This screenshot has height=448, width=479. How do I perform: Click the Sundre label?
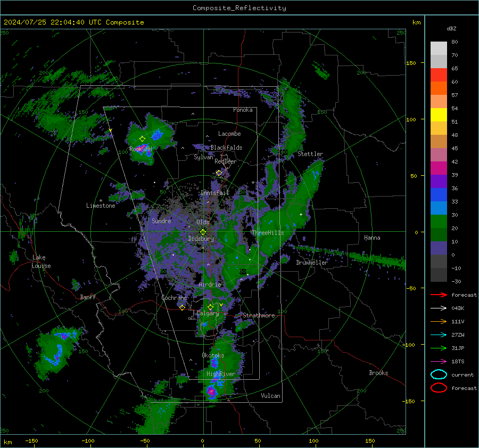(x=161, y=221)
